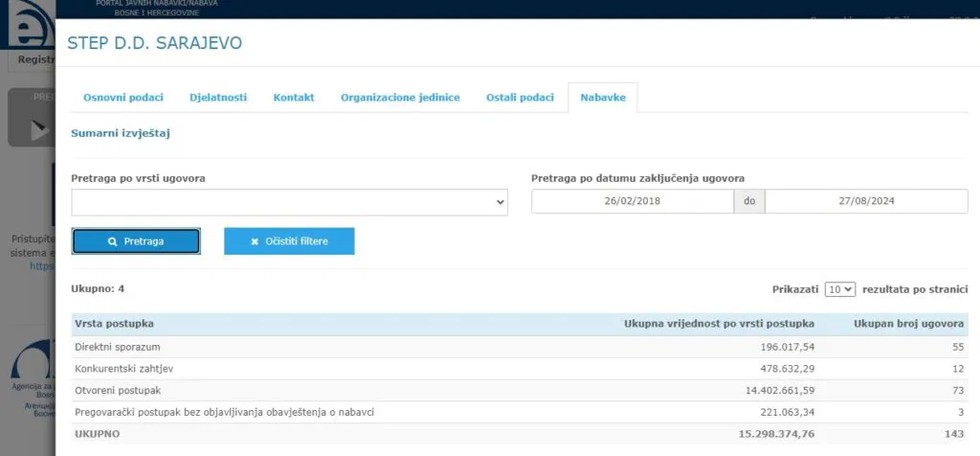
Task: Select the Konkurentski zahtjev row label
Action: click(123, 369)
